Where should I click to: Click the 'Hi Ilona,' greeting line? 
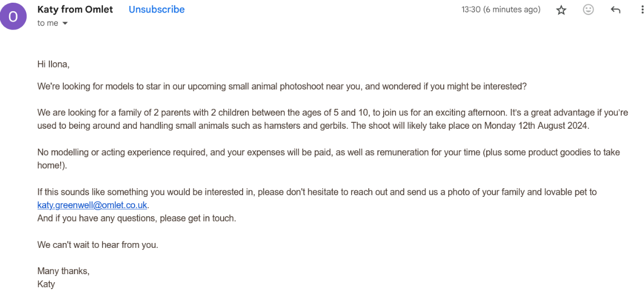[54, 64]
